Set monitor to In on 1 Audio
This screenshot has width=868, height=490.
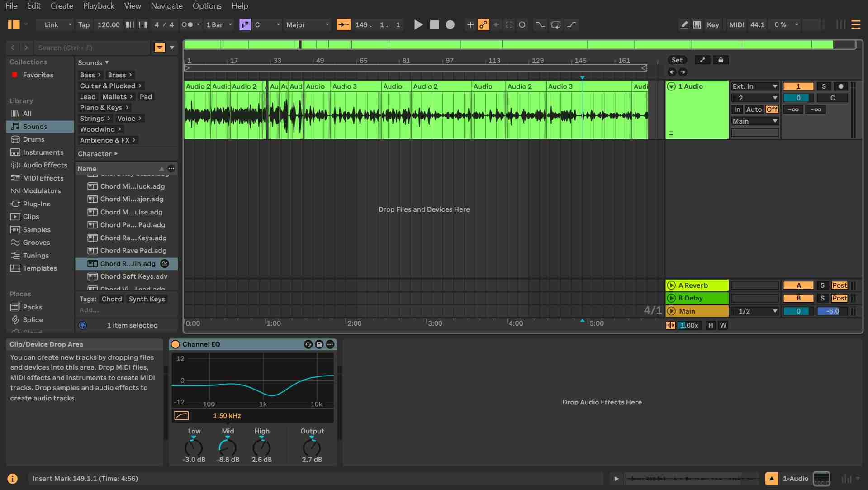(x=737, y=109)
